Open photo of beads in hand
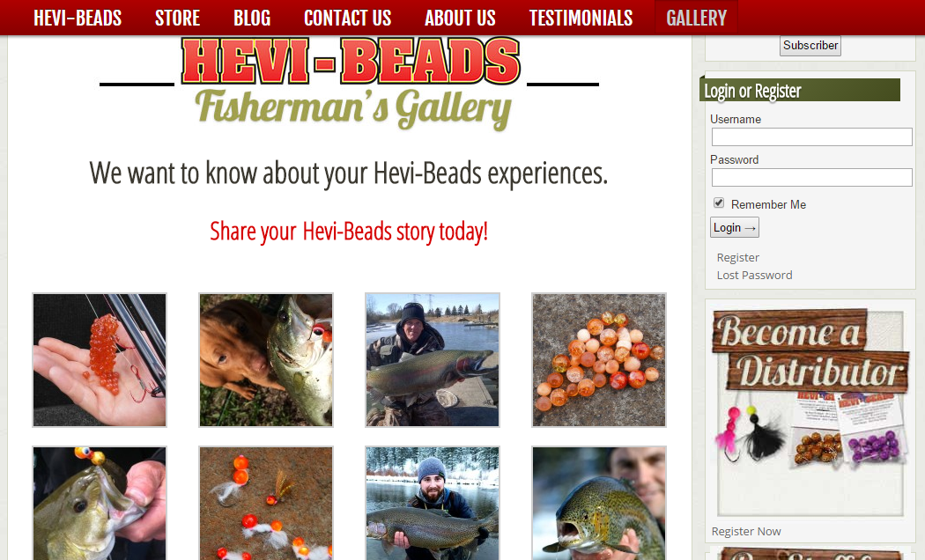The height and width of the screenshot is (560, 925). click(x=100, y=360)
